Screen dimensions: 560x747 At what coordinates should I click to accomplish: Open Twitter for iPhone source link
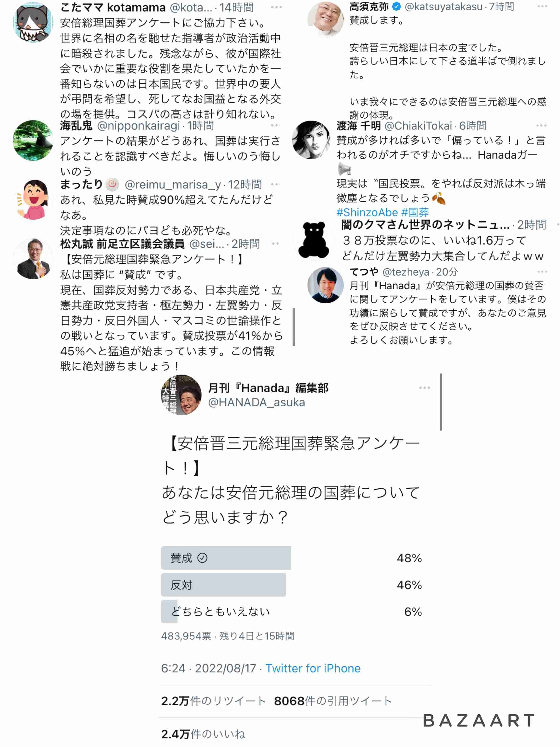coord(313,668)
